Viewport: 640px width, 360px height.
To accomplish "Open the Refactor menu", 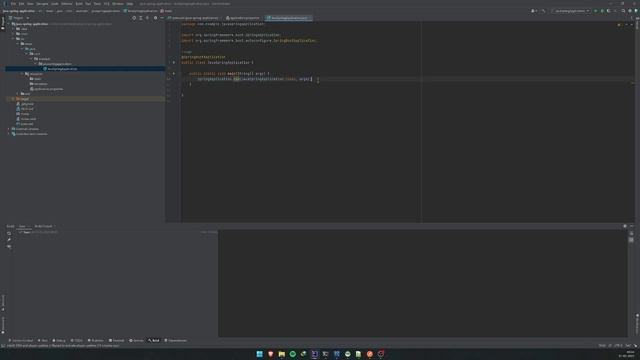I will 67,4.
